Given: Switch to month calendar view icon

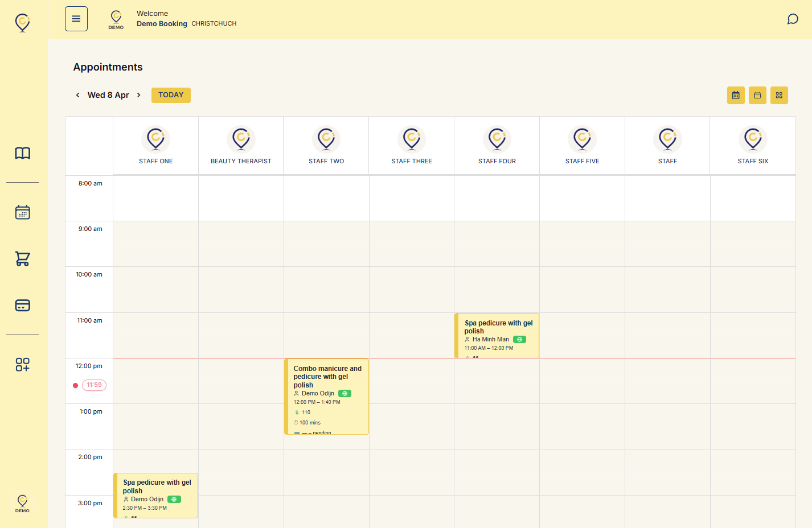Looking at the screenshot, I should (x=736, y=96).
